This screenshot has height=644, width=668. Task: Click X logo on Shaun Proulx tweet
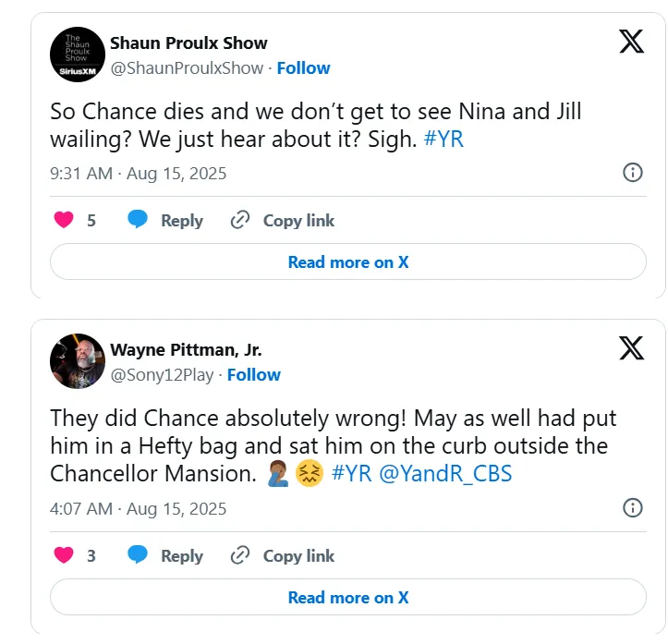point(631,42)
